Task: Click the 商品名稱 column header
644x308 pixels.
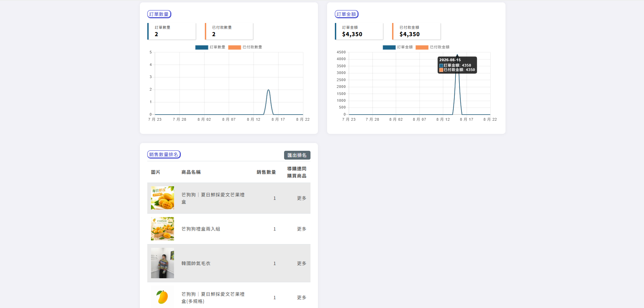Action: coord(191,172)
